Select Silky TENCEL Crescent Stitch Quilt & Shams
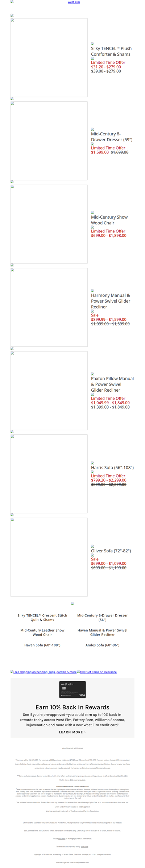The width and height of the screenshot is (145, 868). (42, 618)
